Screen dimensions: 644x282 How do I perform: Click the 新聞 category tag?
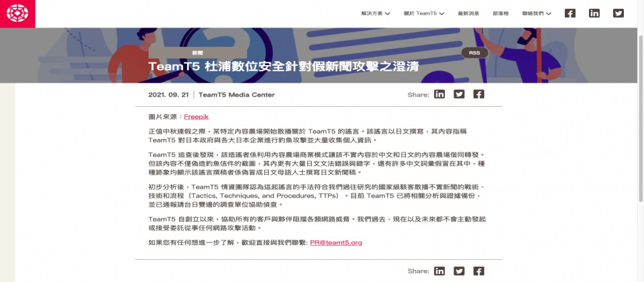coord(197,53)
